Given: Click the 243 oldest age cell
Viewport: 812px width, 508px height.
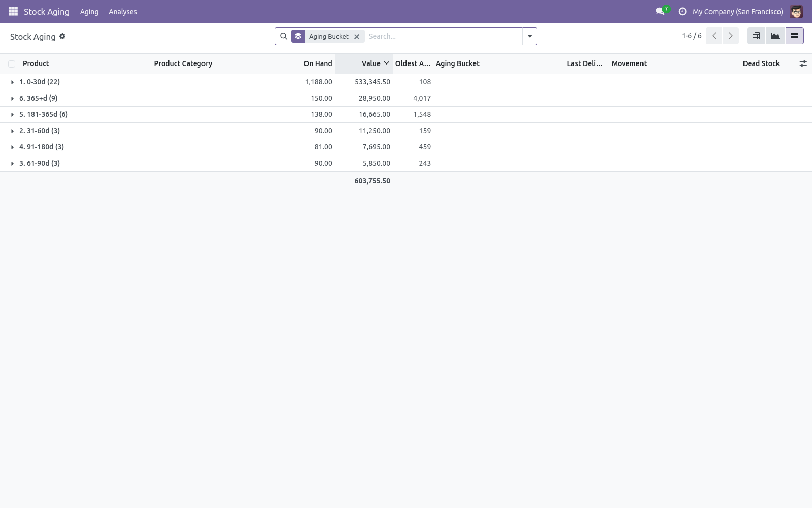Looking at the screenshot, I should [x=425, y=163].
